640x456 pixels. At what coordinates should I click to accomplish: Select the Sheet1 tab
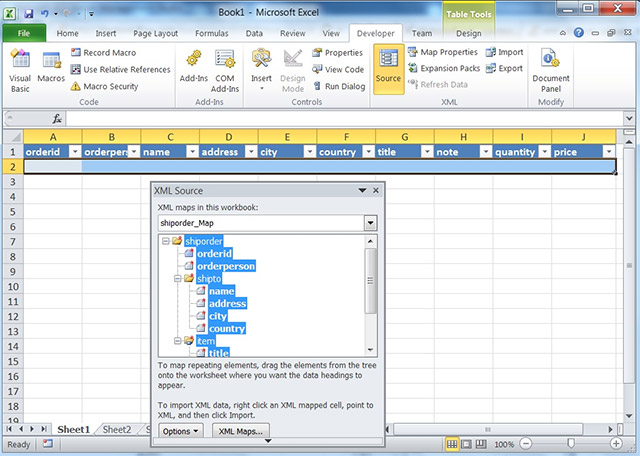point(73,429)
